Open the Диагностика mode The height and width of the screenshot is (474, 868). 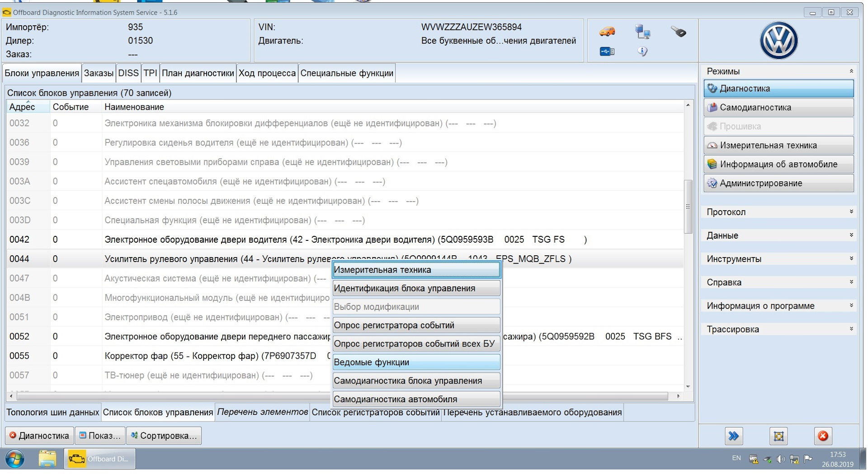click(x=778, y=89)
